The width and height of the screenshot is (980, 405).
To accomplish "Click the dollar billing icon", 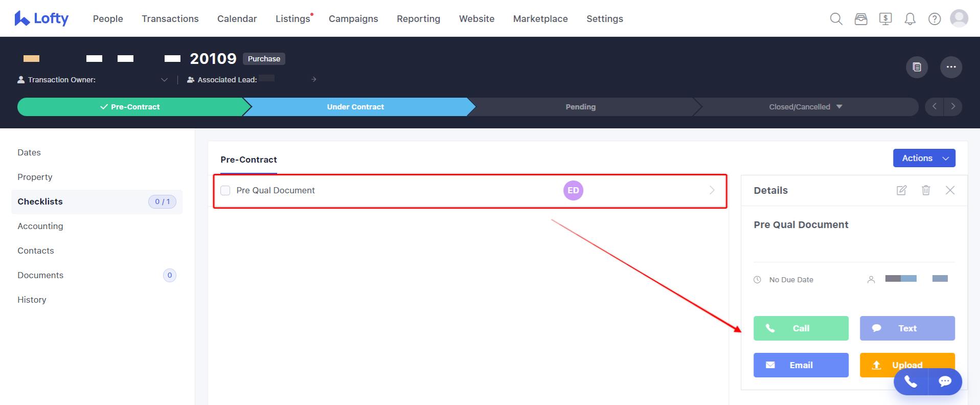I will click(x=885, y=19).
